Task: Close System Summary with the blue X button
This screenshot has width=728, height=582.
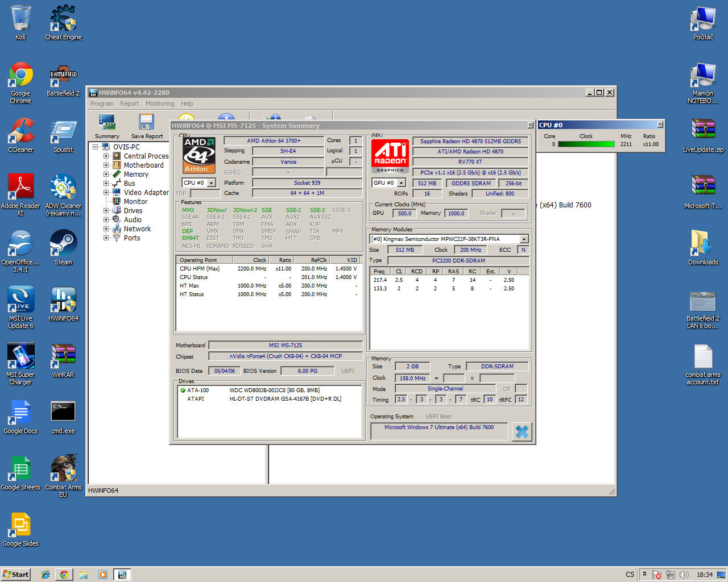Action: (x=522, y=432)
